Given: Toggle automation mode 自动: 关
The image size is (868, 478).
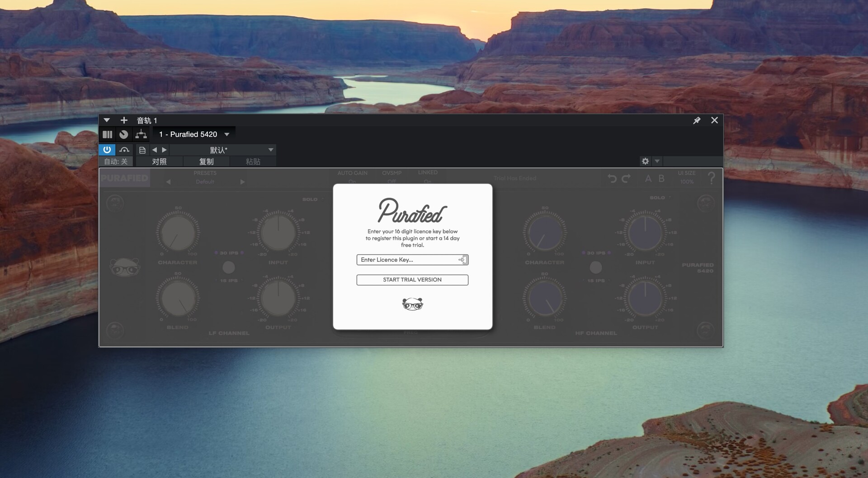Looking at the screenshot, I should (116, 161).
